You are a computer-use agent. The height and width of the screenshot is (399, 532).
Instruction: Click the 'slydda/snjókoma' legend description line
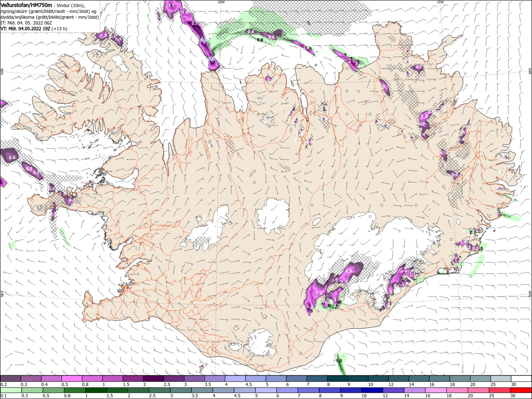point(49,17)
